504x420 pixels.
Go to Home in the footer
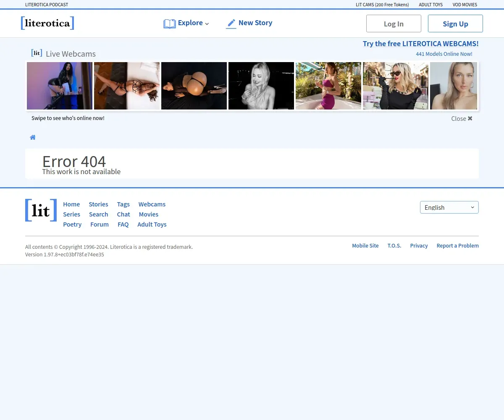click(71, 204)
